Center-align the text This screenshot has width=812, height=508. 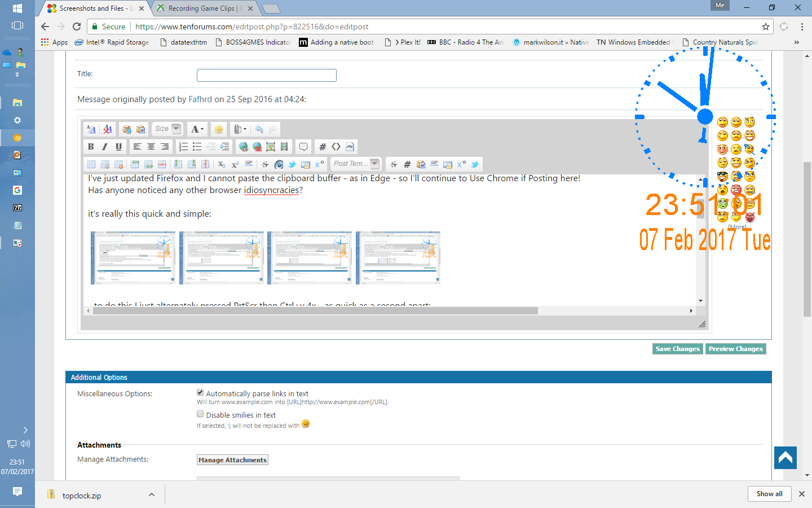(151, 147)
